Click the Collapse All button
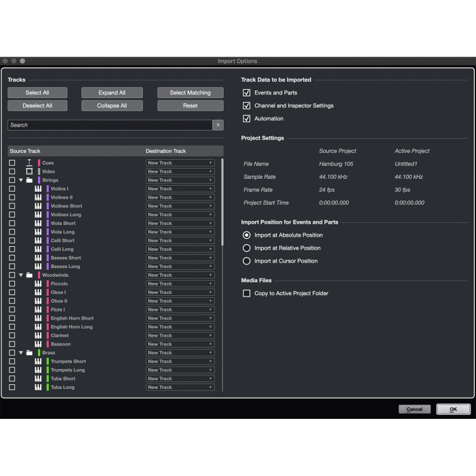Screen dimensions: 476x476 coord(112,105)
